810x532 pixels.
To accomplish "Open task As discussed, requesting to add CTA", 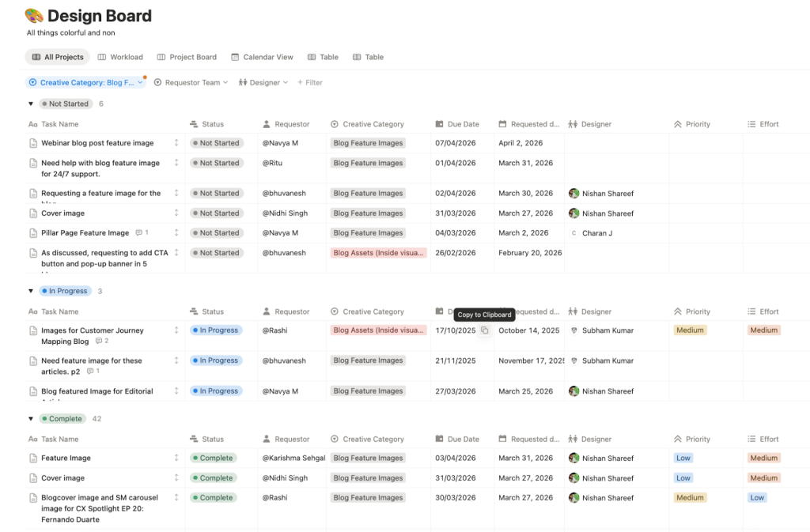I will click(x=104, y=258).
